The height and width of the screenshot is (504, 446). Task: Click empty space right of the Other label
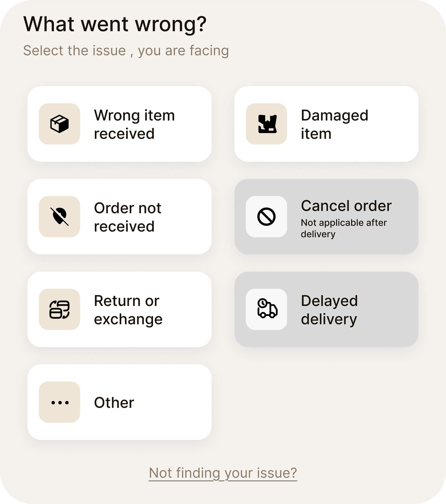click(x=173, y=403)
